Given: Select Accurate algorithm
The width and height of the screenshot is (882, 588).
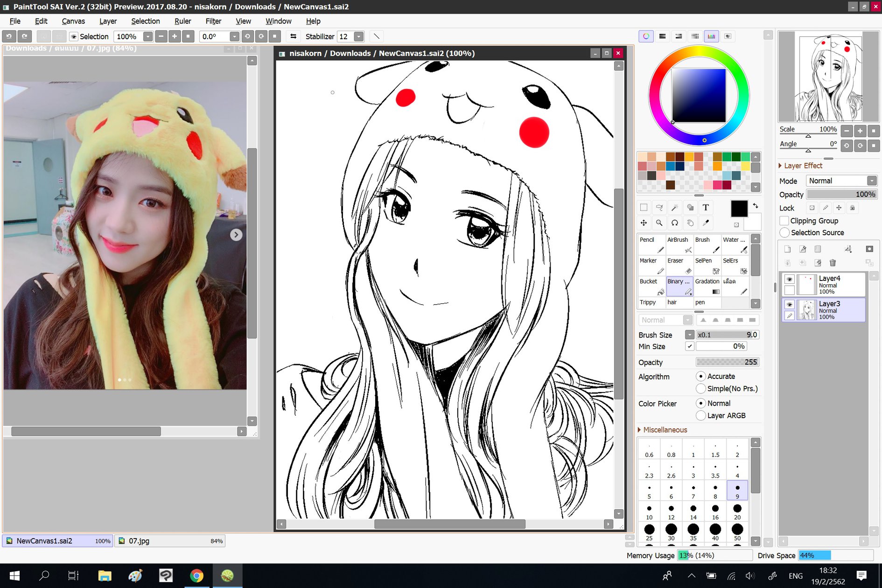Looking at the screenshot, I should [700, 376].
